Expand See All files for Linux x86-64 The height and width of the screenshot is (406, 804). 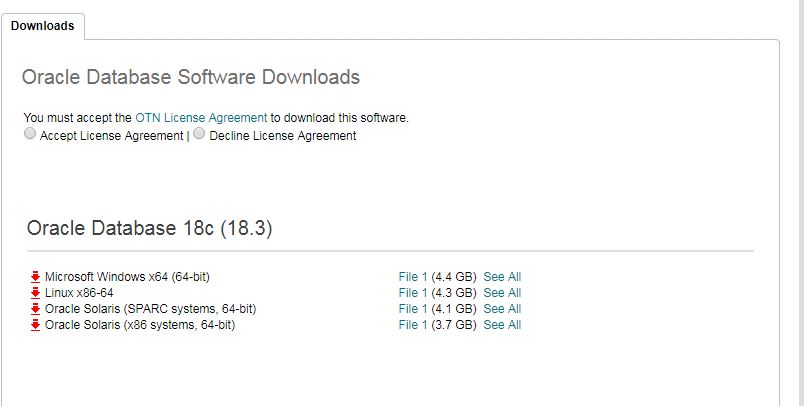tap(502, 293)
